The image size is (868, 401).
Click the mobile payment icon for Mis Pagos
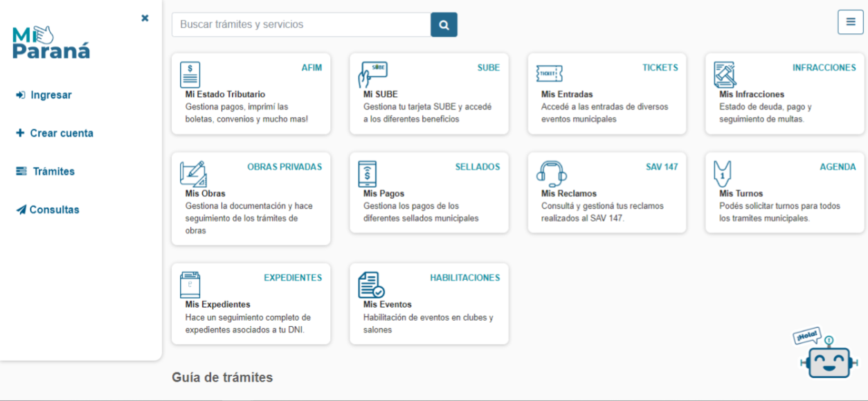click(x=368, y=173)
